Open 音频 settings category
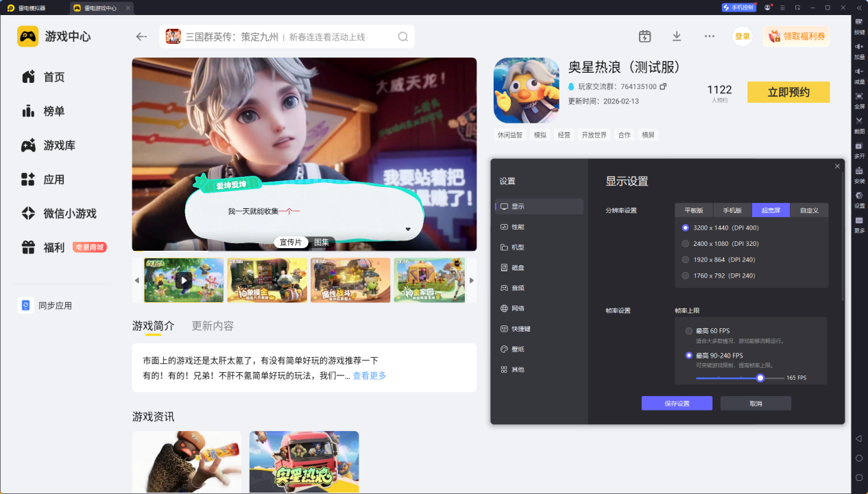The height and width of the screenshot is (494, 868). pyautogui.click(x=539, y=288)
